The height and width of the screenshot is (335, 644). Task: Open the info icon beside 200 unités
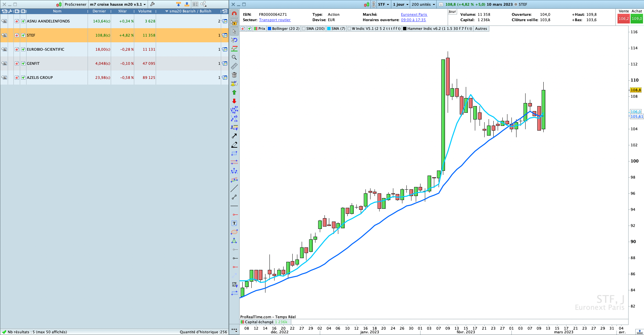pos(441,4)
